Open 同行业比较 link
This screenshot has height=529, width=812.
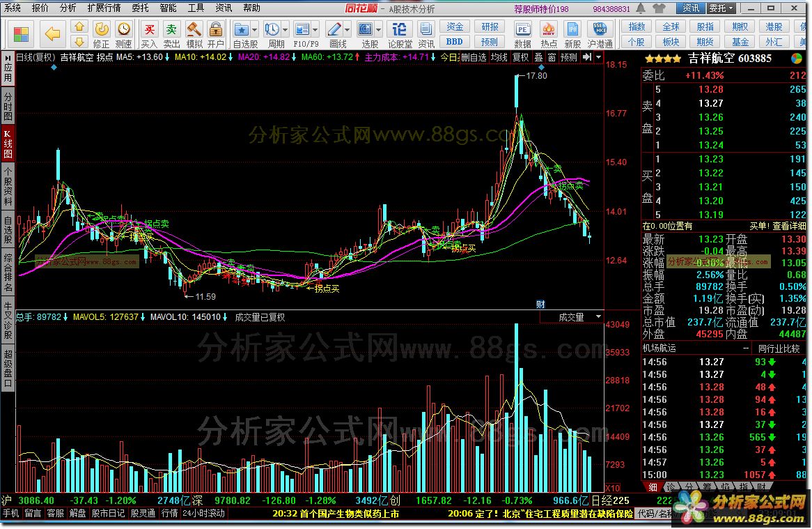(x=779, y=348)
